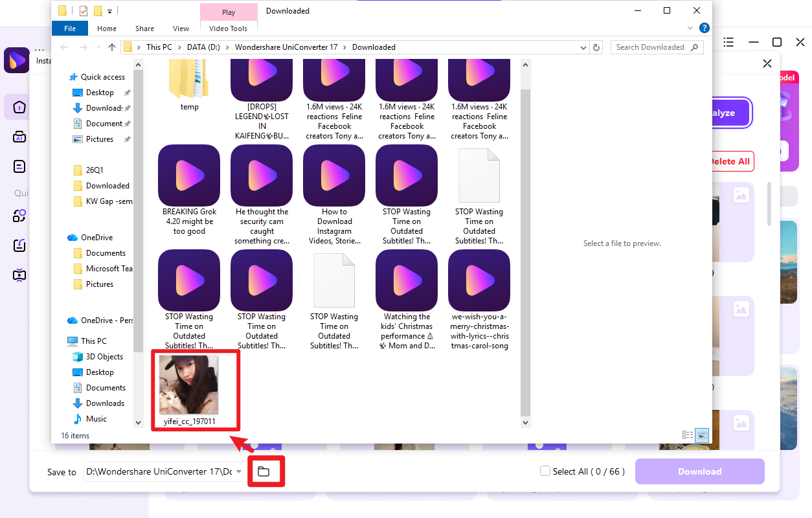Select the Converter icon in the left sidebar
The height and width of the screenshot is (518, 812).
pos(19,166)
